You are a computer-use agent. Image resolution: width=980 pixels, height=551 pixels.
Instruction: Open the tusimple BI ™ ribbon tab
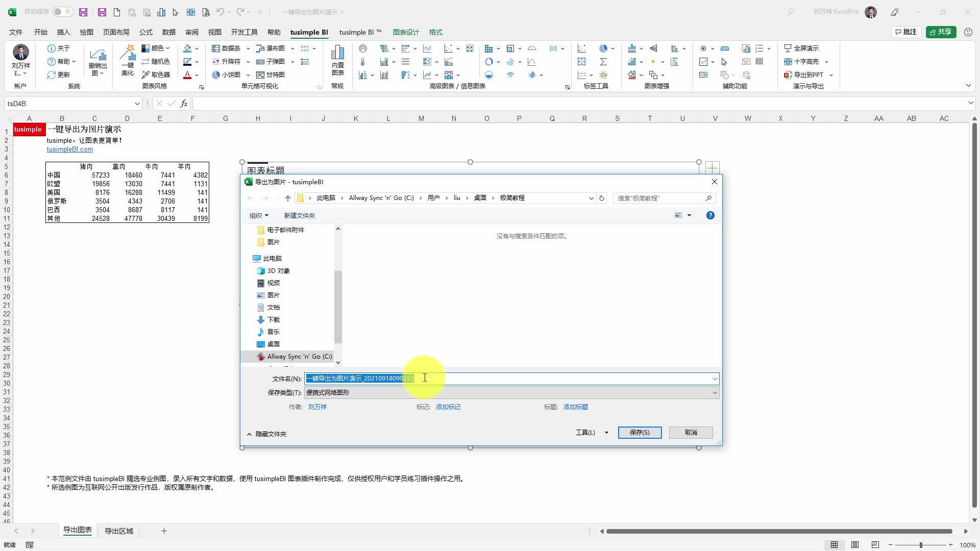360,32
